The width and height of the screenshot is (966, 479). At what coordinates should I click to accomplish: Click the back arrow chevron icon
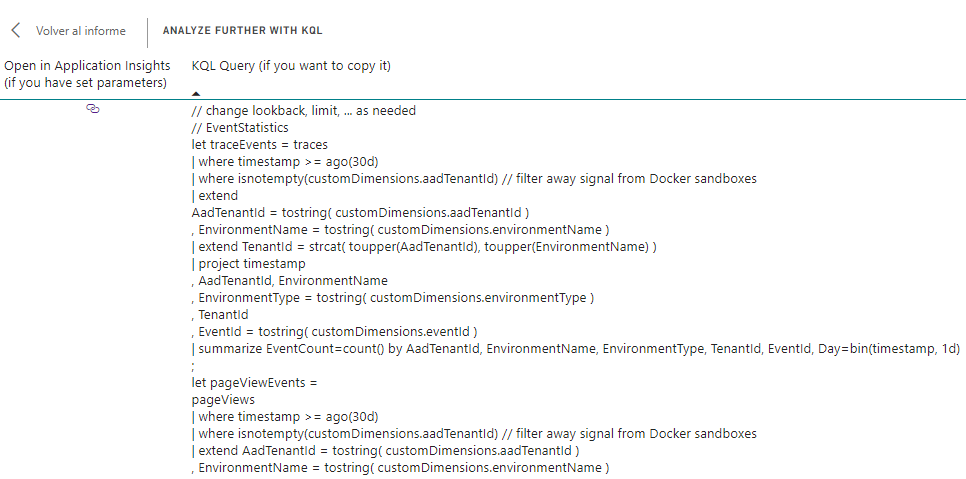point(16,31)
